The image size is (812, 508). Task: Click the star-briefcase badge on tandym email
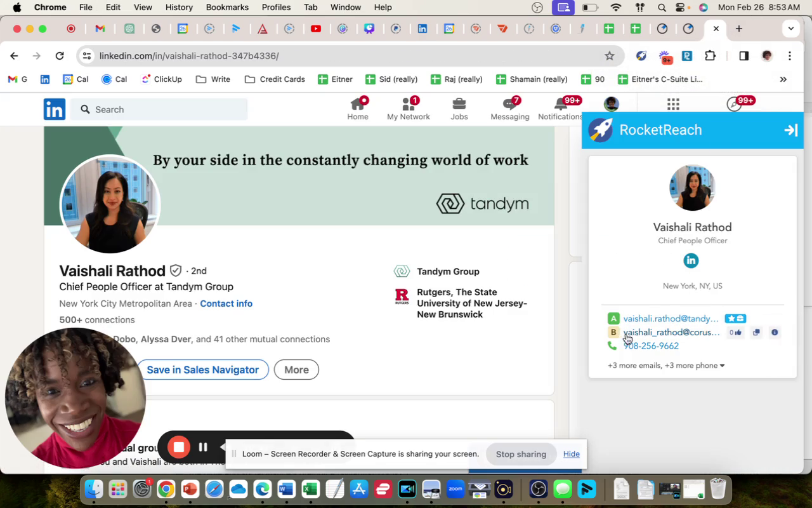[x=735, y=319]
